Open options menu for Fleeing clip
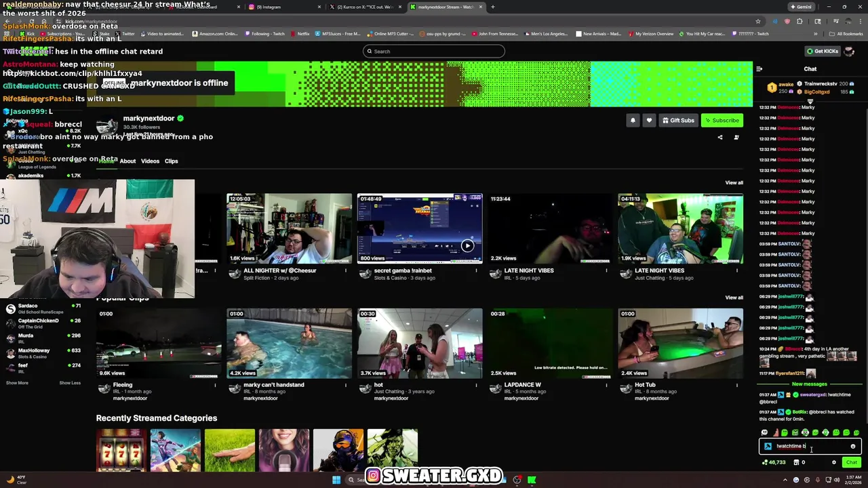This screenshot has width=868, height=488. [215, 385]
